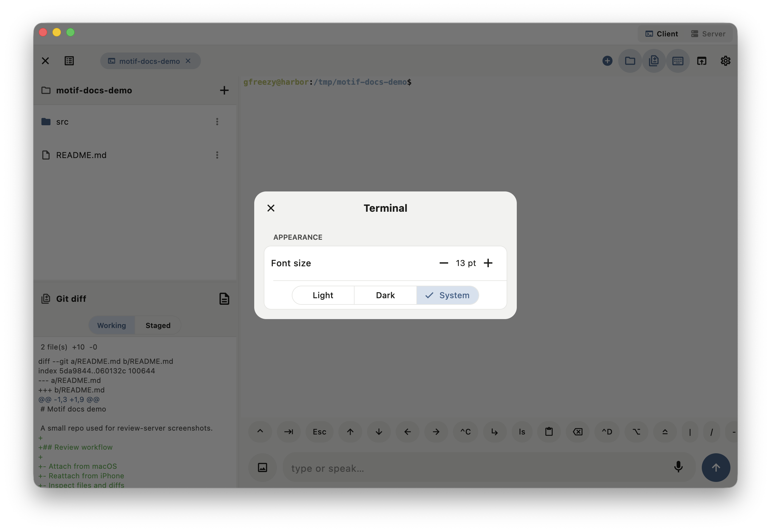Image resolution: width=771 pixels, height=532 pixels.
Task: Switch to Server mode
Action: pyautogui.click(x=708, y=34)
